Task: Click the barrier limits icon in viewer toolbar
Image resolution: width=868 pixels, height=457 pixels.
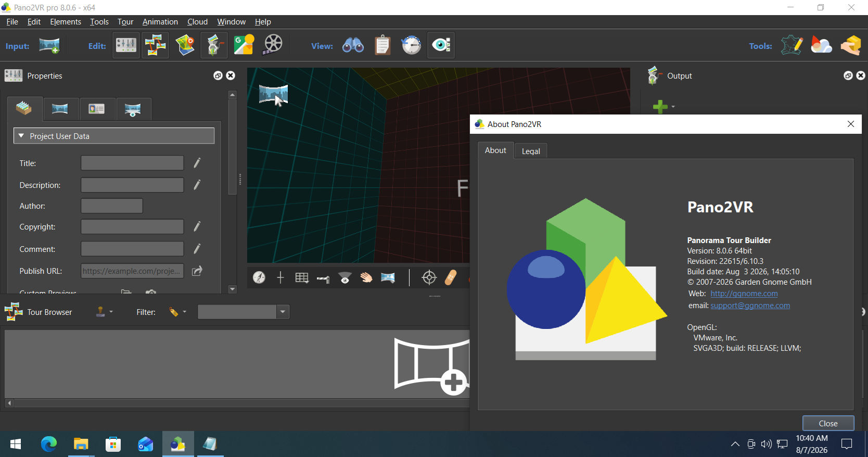Action: (x=323, y=278)
